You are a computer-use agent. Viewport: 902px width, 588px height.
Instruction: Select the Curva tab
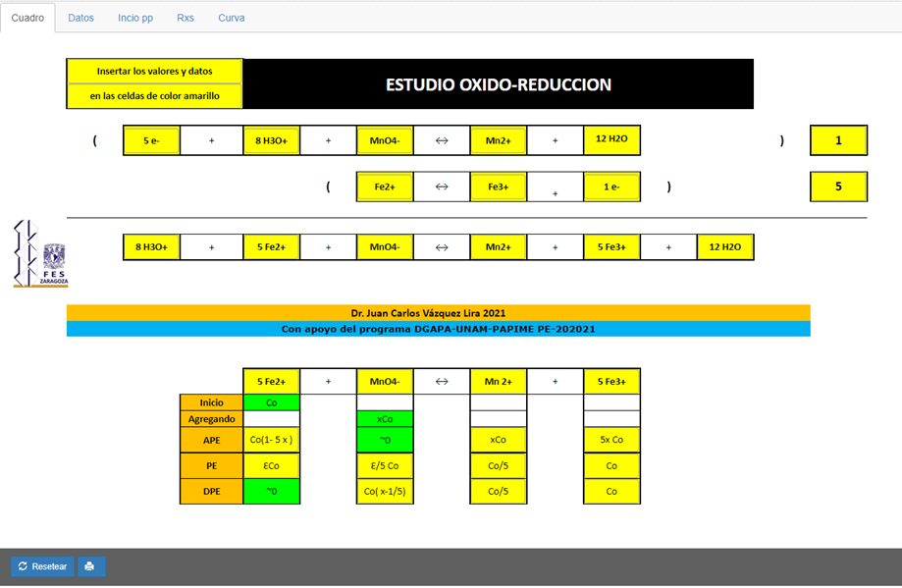(x=232, y=18)
